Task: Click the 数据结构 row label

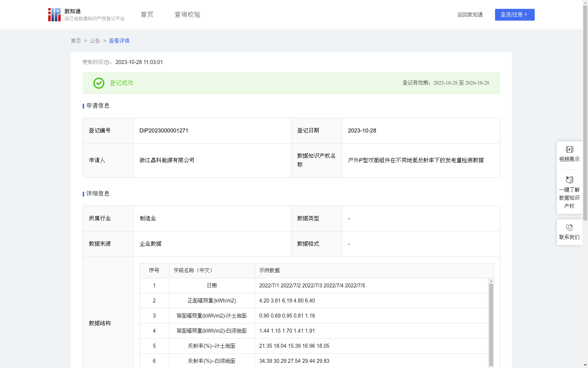Action: pos(100,323)
